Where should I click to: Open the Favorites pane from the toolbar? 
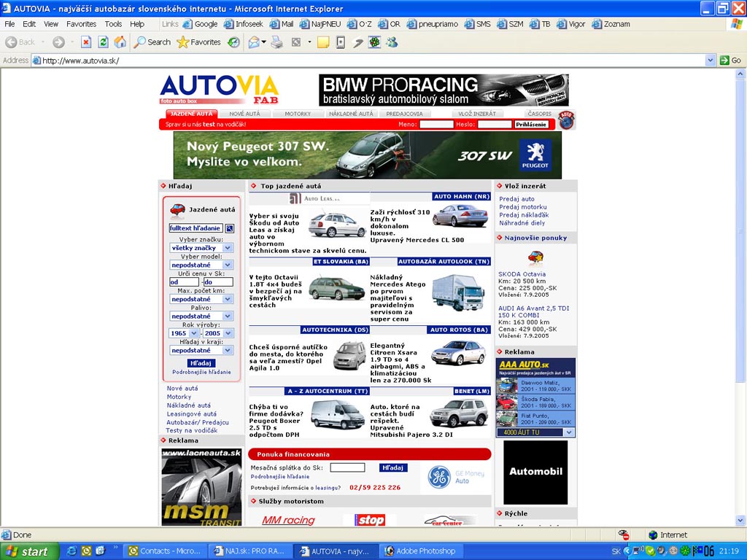click(198, 42)
